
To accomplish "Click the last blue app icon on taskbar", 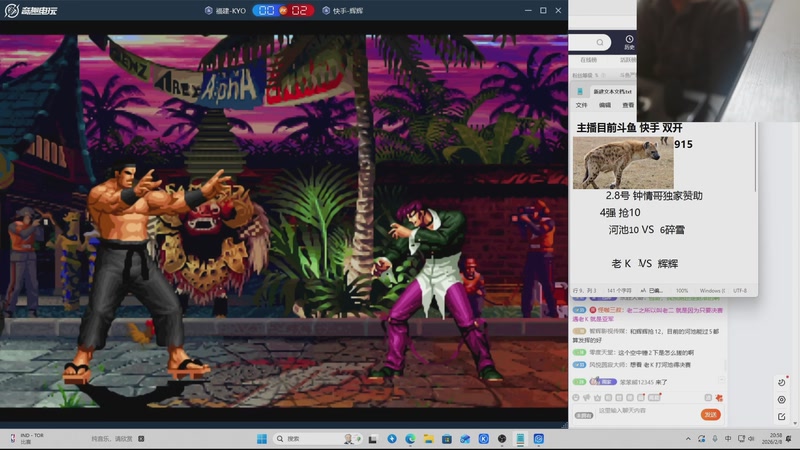I will [x=538, y=439].
